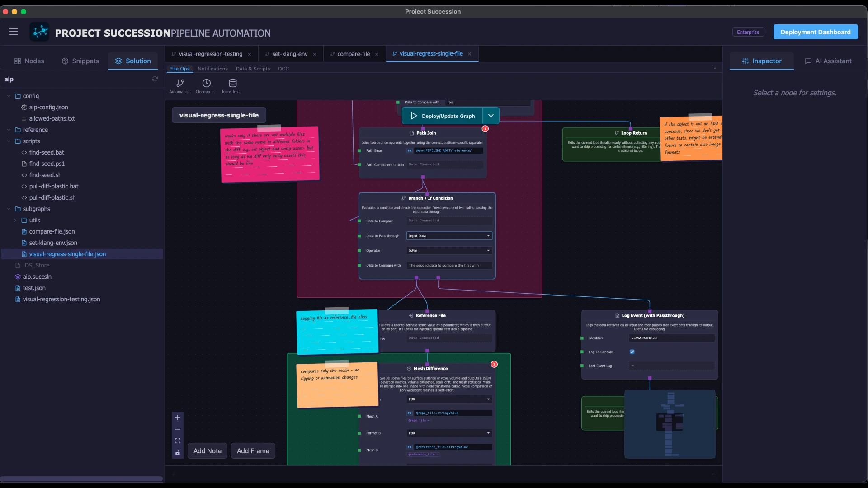Open compare-file.json in the tree

click(52, 231)
